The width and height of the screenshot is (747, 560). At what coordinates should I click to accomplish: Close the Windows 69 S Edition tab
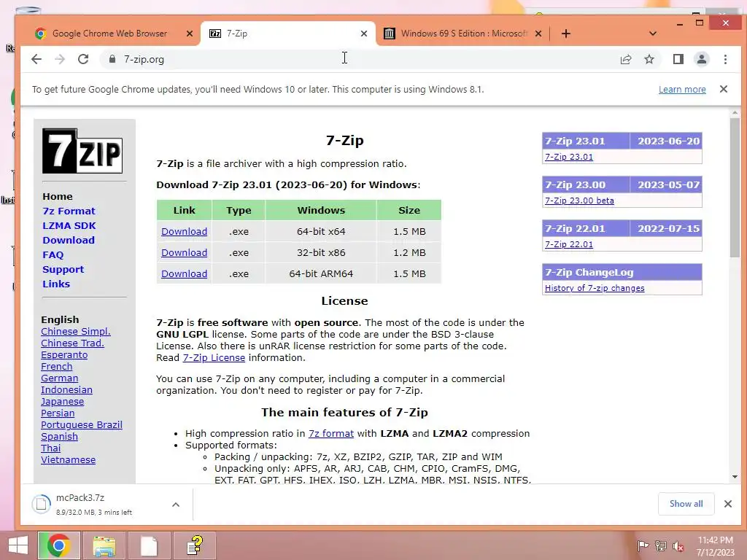[x=538, y=34]
